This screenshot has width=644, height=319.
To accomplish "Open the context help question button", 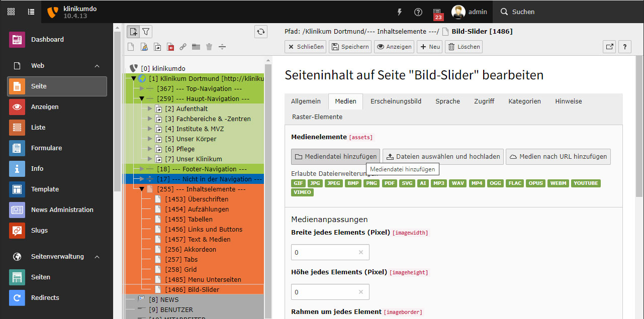I will click(x=624, y=47).
